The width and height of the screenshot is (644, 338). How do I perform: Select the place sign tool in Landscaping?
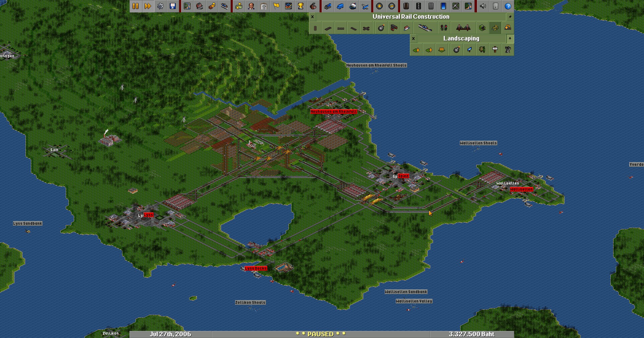click(x=495, y=50)
